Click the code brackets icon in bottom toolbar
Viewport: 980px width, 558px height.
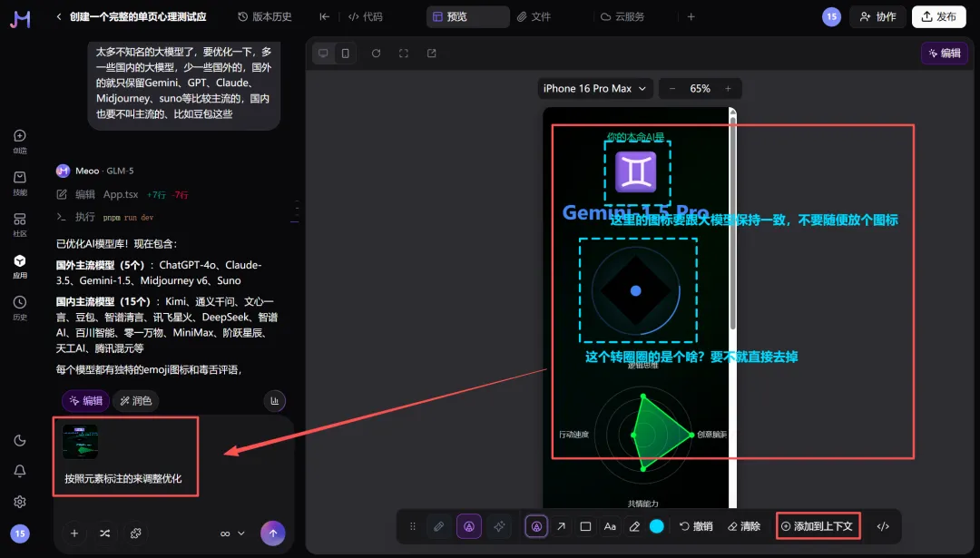[x=883, y=526]
